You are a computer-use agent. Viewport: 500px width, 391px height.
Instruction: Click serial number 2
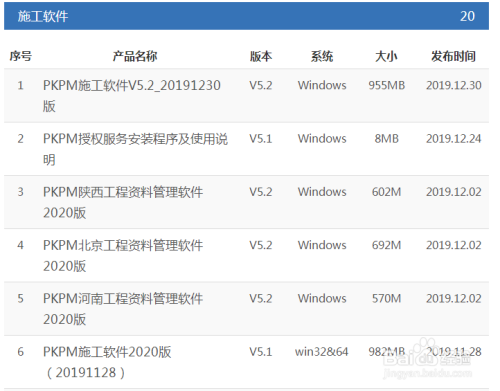21,138
